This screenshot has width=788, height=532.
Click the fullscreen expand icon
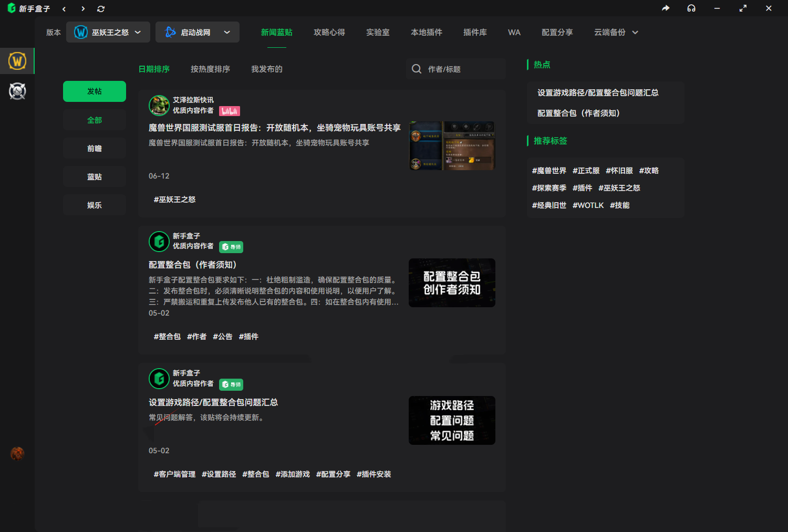743,8
